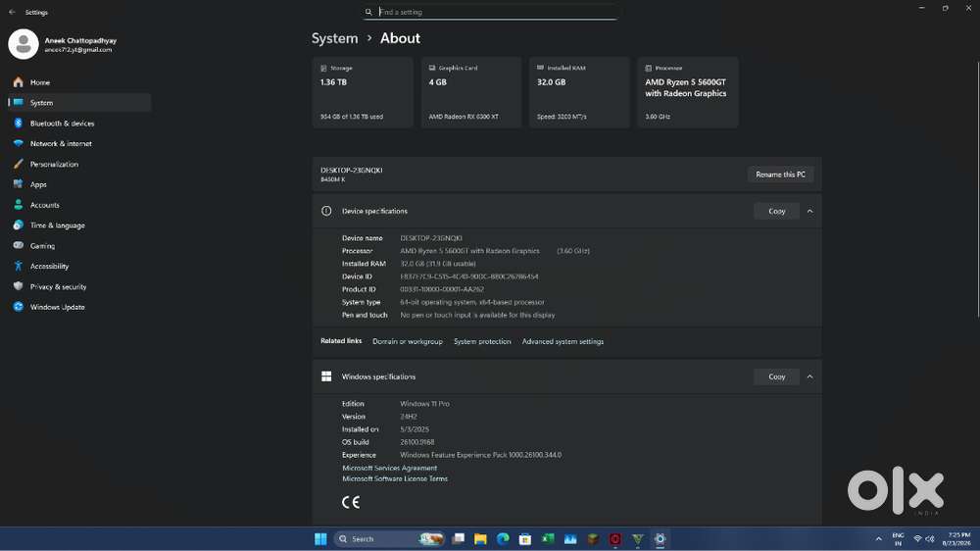Viewport: 980px width, 551px height.
Task: Open the Storage 1.36 TB card
Action: click(363, 92)
